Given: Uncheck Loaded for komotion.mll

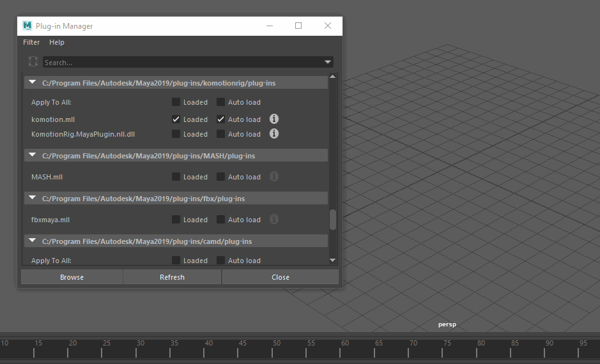Looking at the screenshot, I should point(176,119).
